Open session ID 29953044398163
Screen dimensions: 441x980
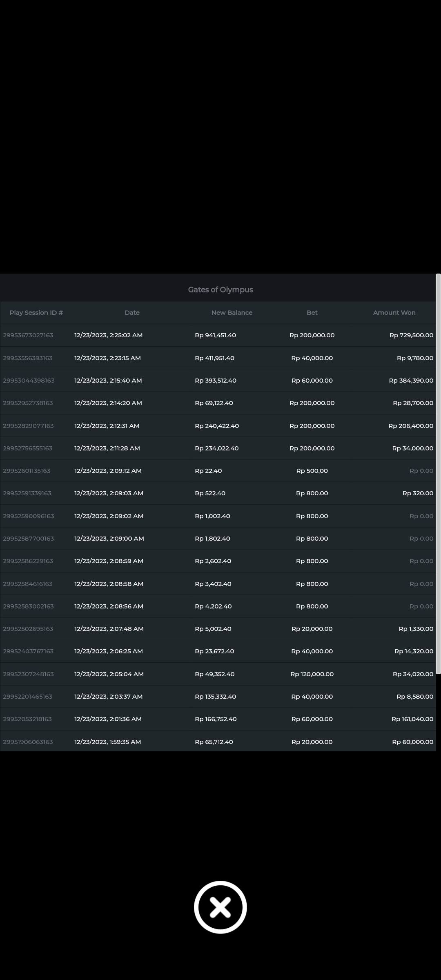click(x=29, y=381)
